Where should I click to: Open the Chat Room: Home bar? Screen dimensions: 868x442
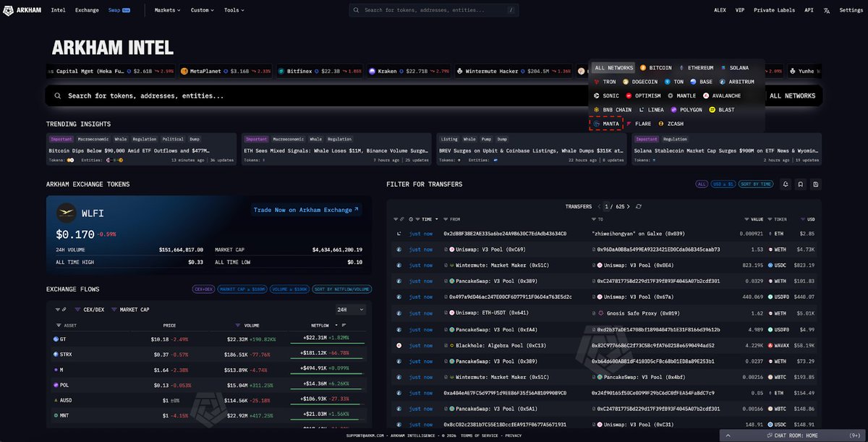(x=796, y=435)
